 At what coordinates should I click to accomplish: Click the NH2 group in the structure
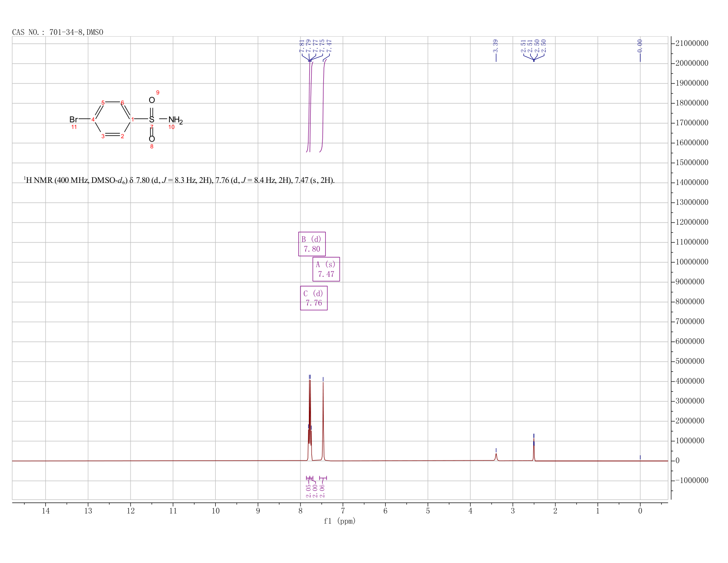(x=175, y=120)
